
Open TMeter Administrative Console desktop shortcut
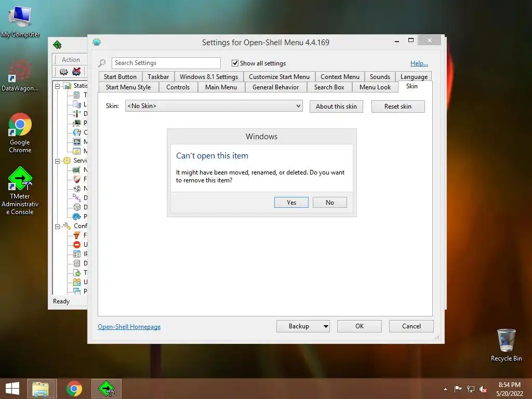click(20, 191)
